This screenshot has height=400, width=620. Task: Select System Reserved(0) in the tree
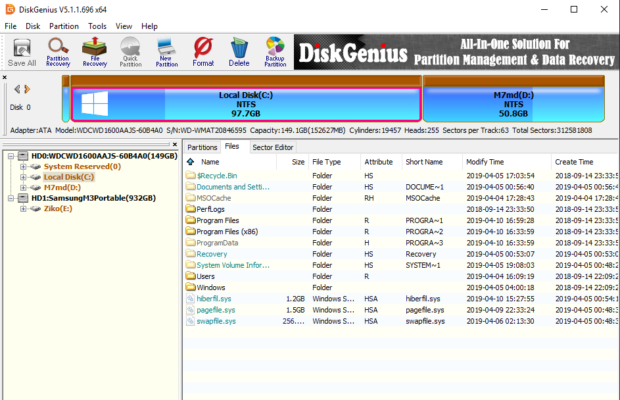82,166
